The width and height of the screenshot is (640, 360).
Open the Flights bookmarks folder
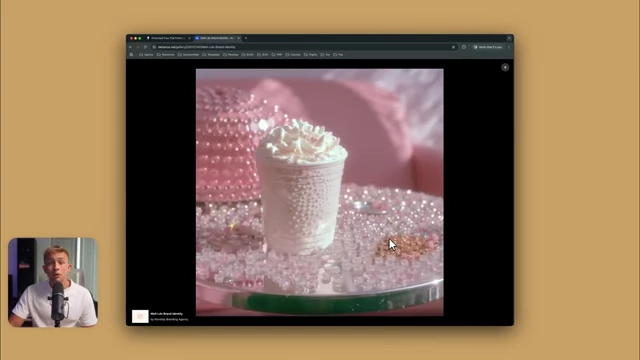tap(311, 54)
